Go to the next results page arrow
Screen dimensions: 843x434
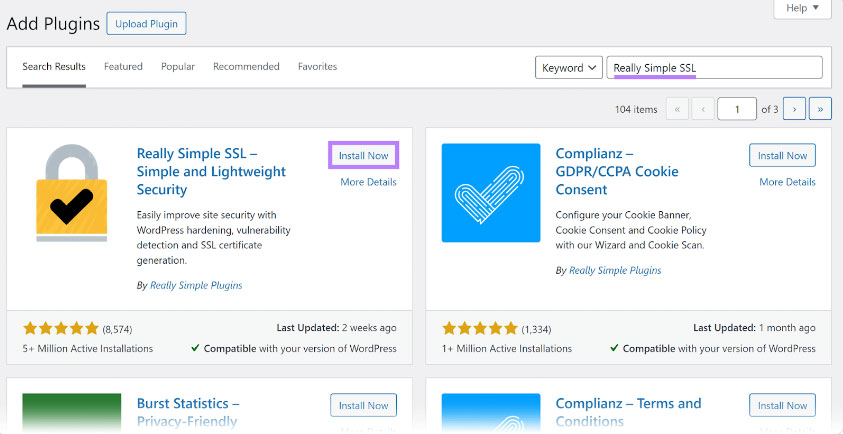point(794,109)
